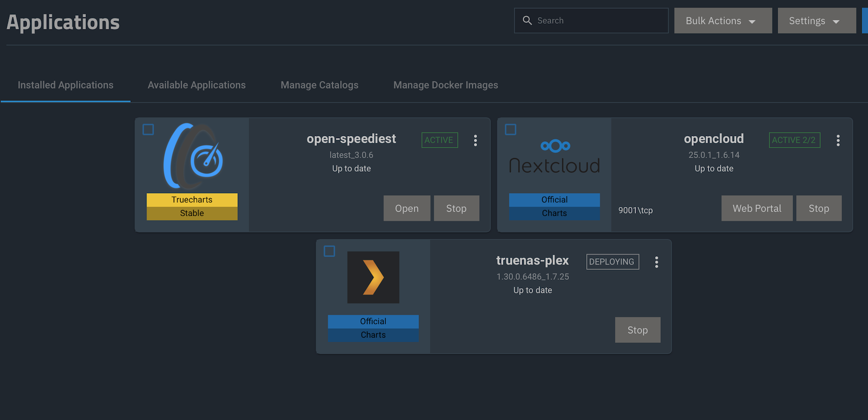Select the Manage Docker Images tab

pos(446,85)
